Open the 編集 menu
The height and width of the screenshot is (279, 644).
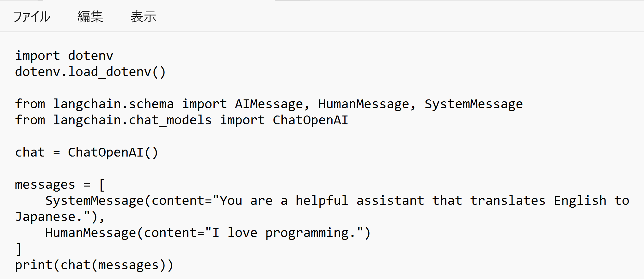pyautogui.click(x=90, y=17)
